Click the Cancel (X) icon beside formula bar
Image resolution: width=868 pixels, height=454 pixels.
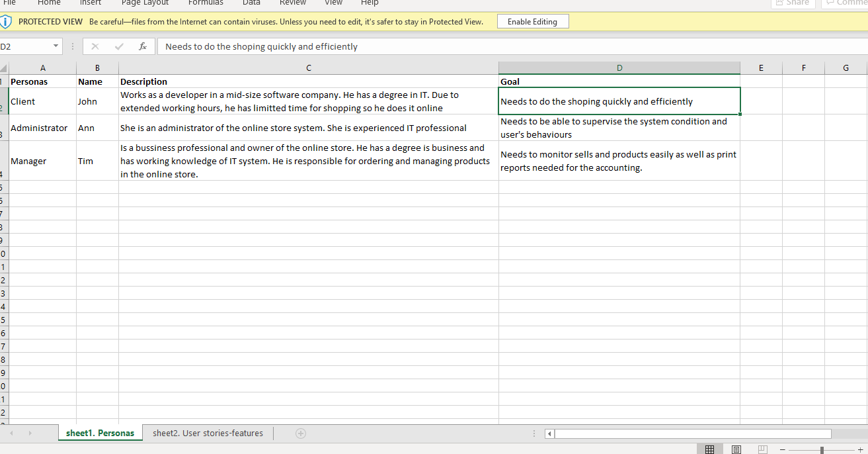pyautogui.click(x=95, y=46)
